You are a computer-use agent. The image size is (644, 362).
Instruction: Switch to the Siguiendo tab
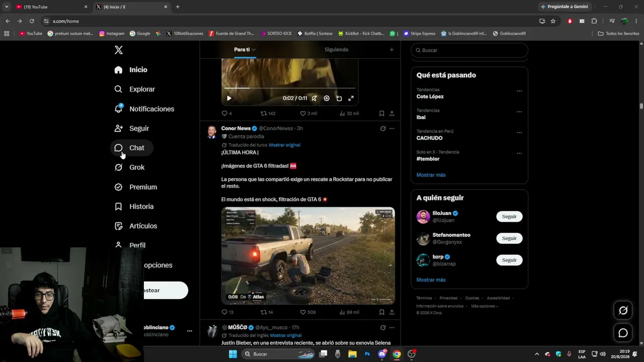[337, 50]
